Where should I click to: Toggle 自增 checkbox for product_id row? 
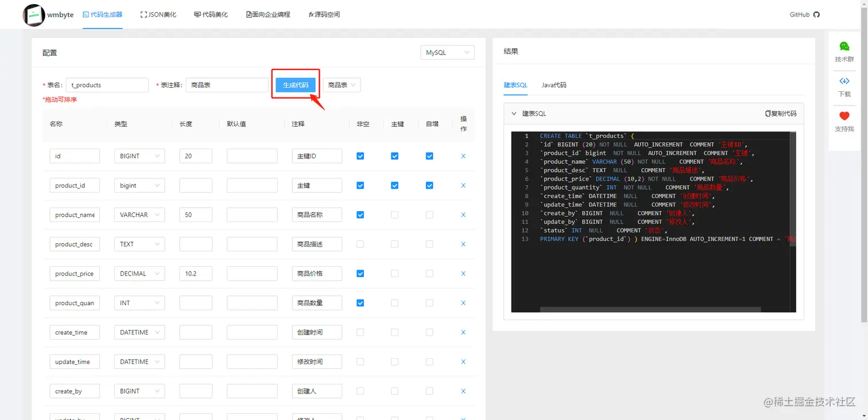(429, 185)
